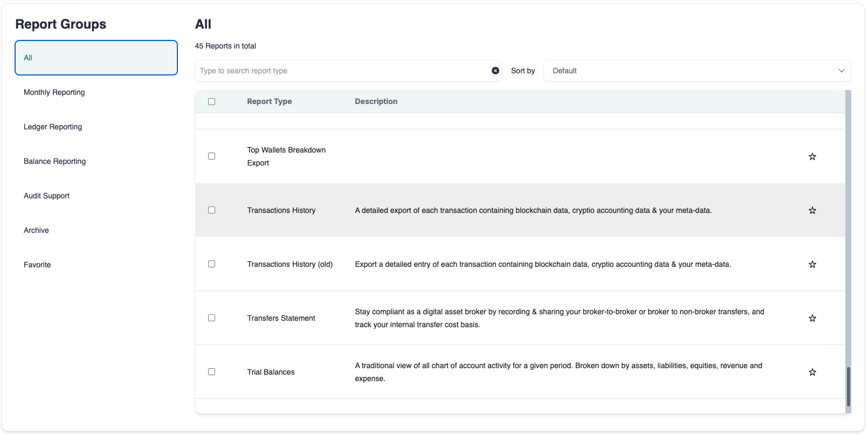Screen dimensions: 868x435
Task: Select the Trial Balances checkbox
Action: tap(211, 372)
